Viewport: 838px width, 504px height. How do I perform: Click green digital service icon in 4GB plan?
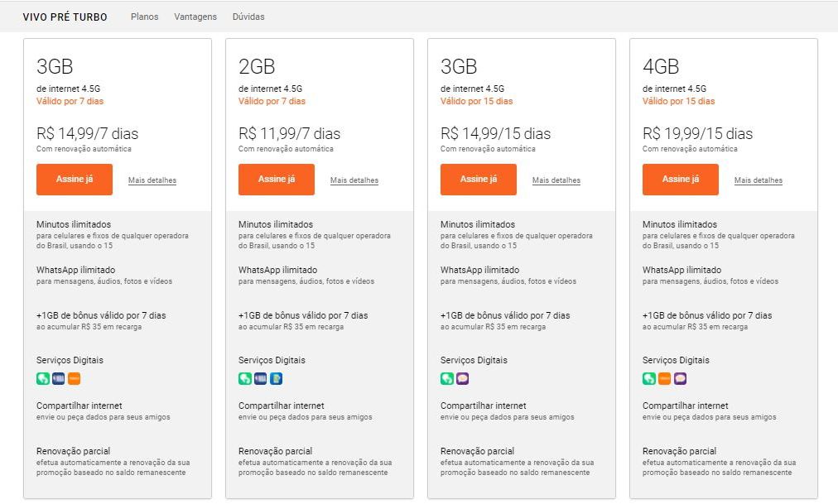click(649, 378)
